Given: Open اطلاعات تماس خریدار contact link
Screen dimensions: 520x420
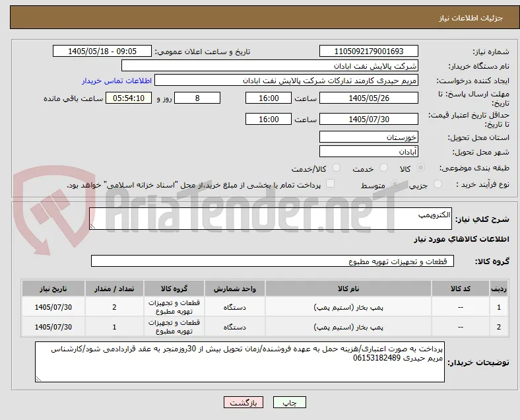Looking at the screenshot, I should point(117,81).
